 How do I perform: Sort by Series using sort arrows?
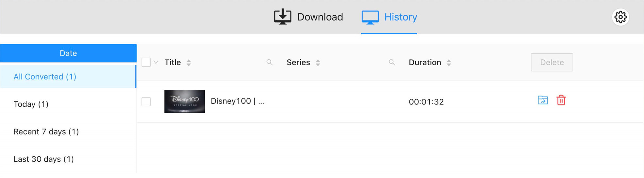point(318,62)
